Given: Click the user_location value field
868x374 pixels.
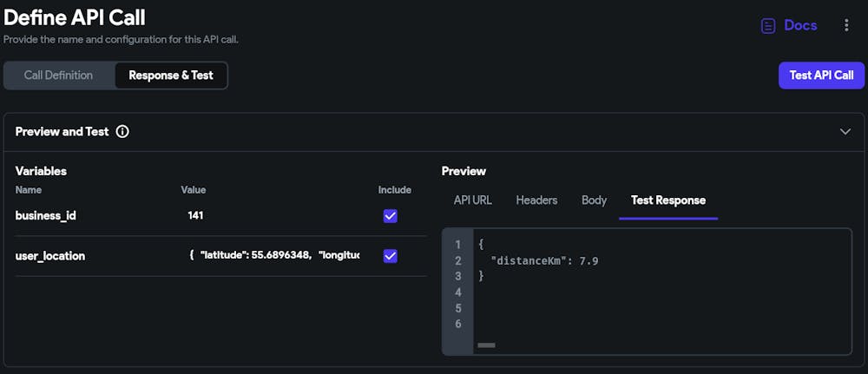Looking at the screenshot, I should tap(273, 256).
